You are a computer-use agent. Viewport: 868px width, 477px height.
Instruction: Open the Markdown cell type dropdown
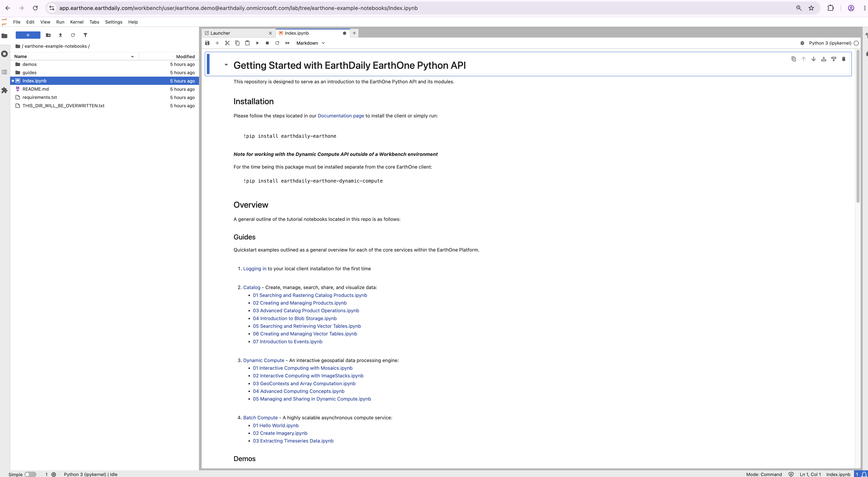(x=310, y=43)
